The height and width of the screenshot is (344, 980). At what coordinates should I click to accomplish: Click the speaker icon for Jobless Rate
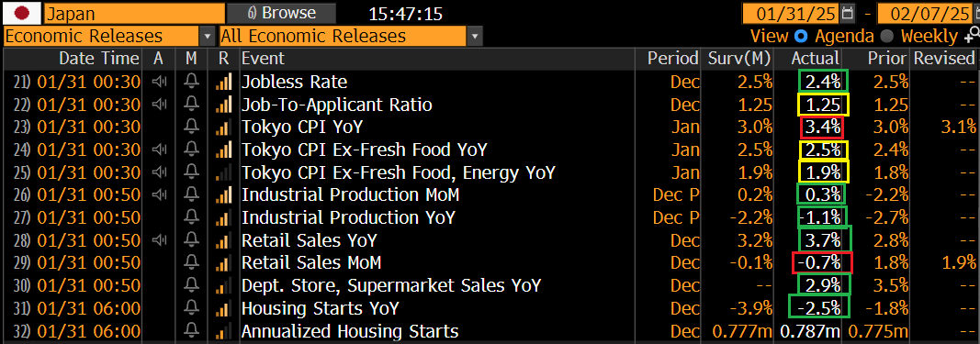[160, 82]
